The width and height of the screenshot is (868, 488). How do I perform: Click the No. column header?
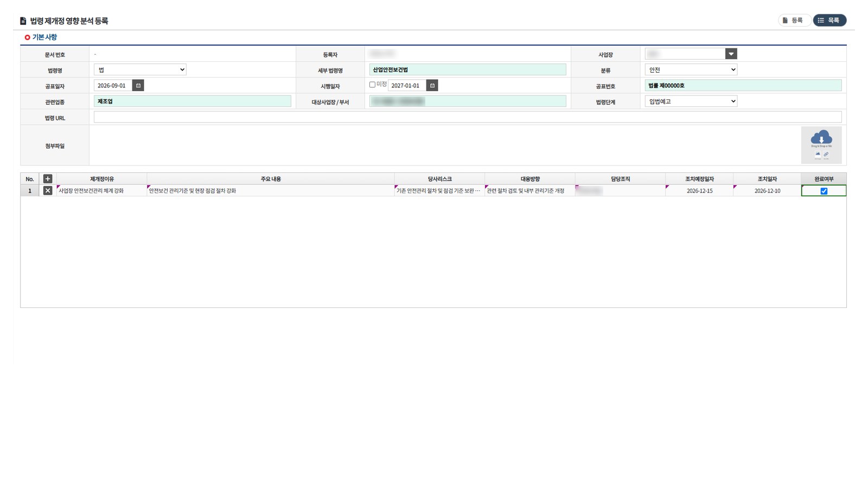click(x=30, y=179)
